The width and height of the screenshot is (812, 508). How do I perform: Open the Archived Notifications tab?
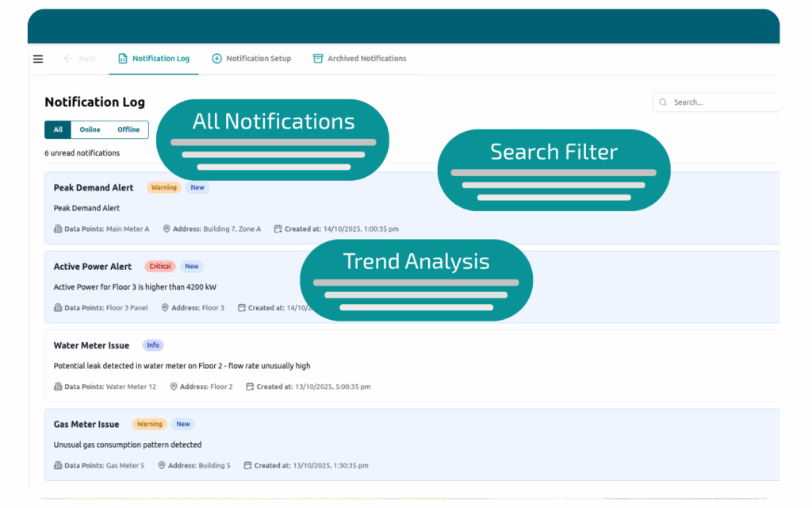(x=366, y=59)
